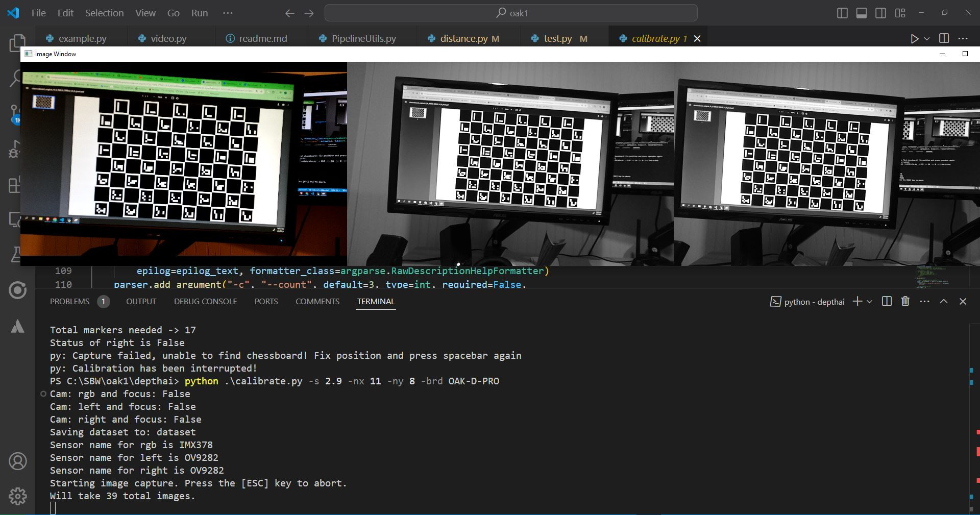This screenshot has height=515, width=980.
Task: Click the oak1 command center search box
Action: tap(511, 13)
